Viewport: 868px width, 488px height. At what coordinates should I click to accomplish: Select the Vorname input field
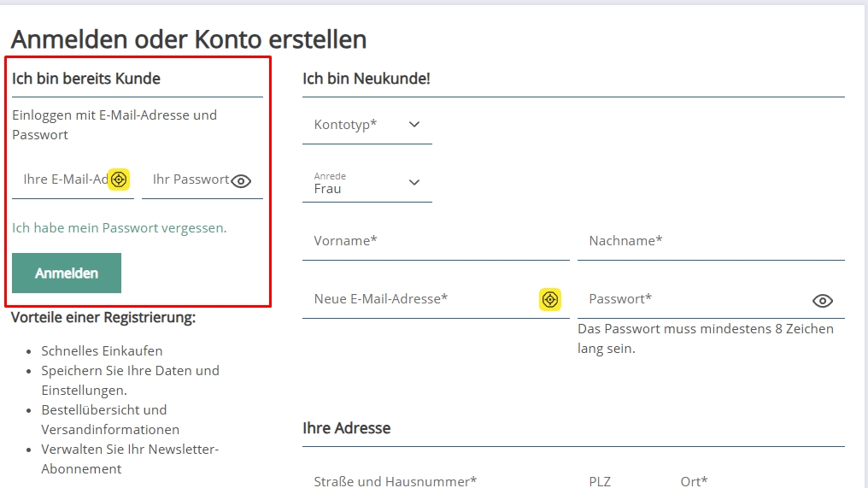click(435, 241)
